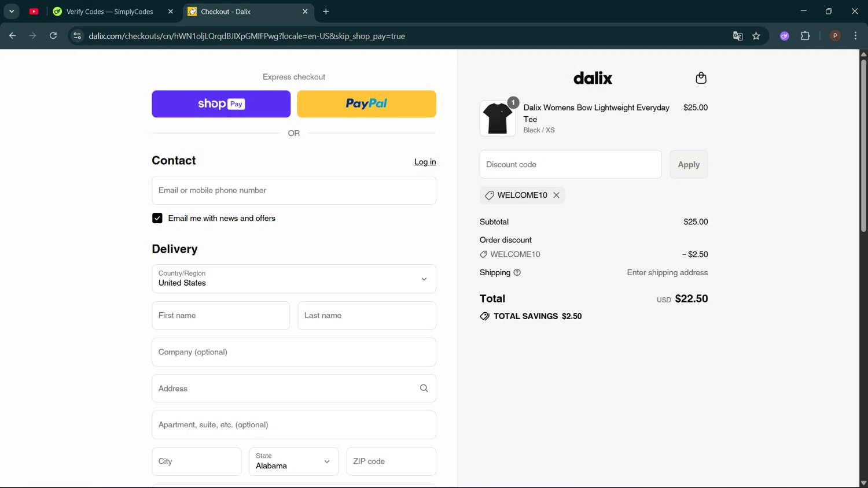Click the Order discount tag icon beside WELCOME10
The image size is (868, 488).
pos(484,254)
